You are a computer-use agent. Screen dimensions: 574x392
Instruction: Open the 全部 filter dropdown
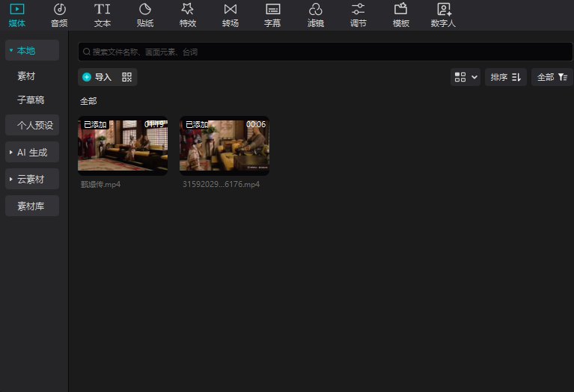(552, 77)
